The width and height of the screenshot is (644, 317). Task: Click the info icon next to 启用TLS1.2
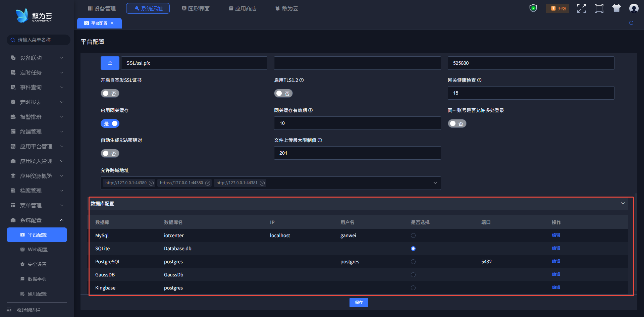(x=302, y=80)
